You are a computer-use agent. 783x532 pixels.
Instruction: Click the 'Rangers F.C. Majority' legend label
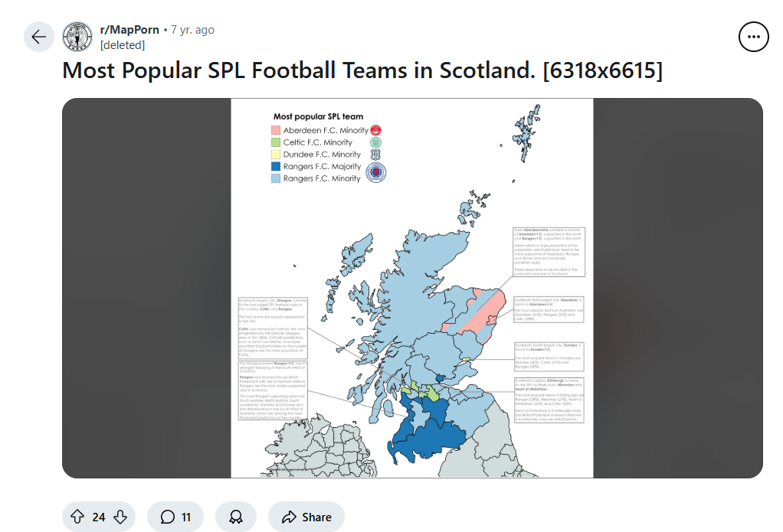322,166
